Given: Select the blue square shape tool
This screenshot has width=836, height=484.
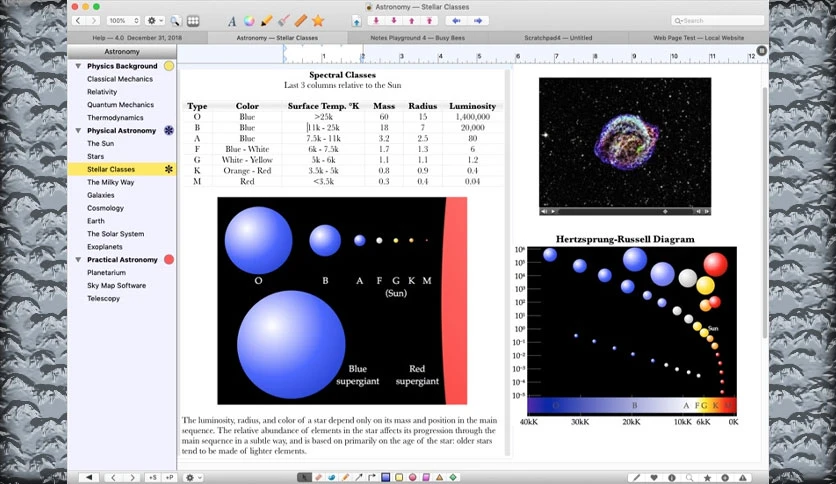Looking at the screenshot, I should click(x=385, y=478).
